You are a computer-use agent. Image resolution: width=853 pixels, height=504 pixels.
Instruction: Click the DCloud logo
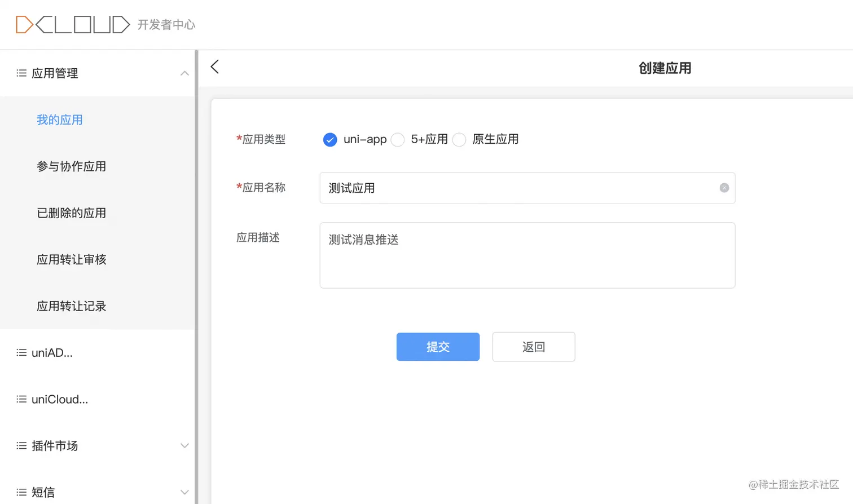[x=73, y=25]
